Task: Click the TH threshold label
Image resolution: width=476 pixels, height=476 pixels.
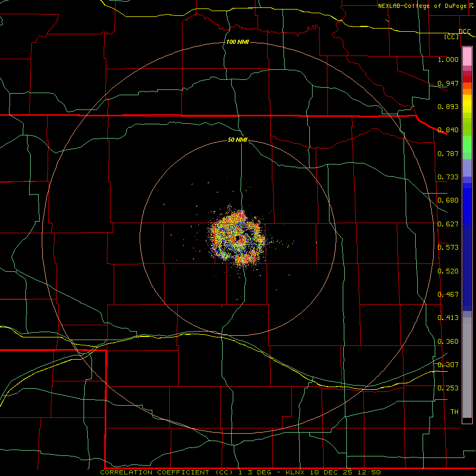Action: (454, 412)
